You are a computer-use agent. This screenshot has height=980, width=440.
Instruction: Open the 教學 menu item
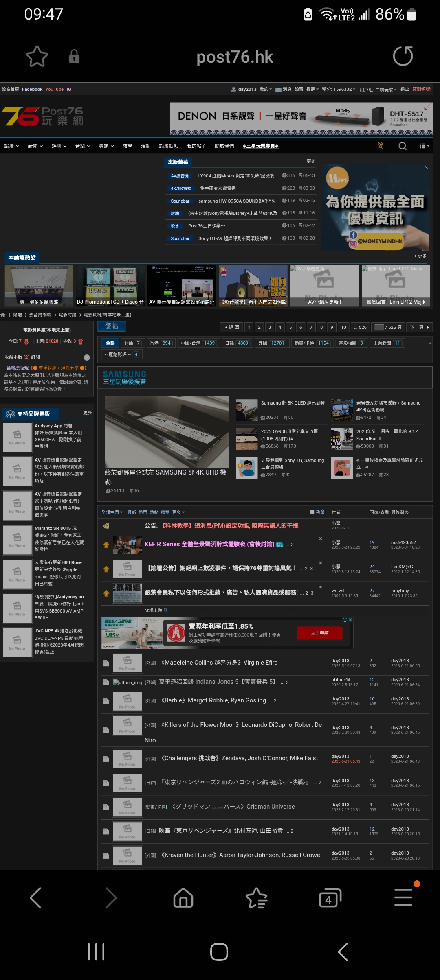pos(127,146)
